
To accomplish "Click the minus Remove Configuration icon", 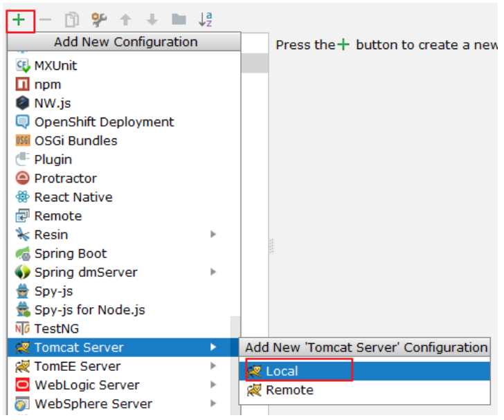I will click(45, 20).
